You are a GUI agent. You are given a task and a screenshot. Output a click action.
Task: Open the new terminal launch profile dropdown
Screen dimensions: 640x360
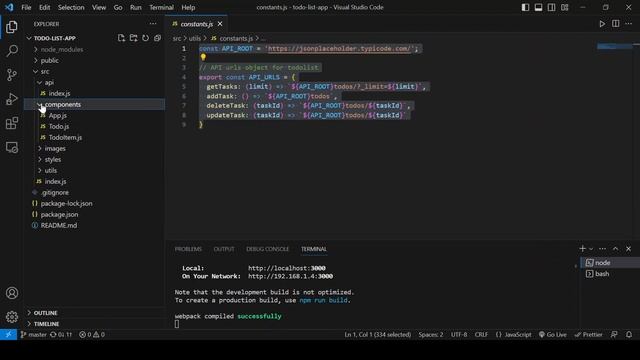pos(591,249)
